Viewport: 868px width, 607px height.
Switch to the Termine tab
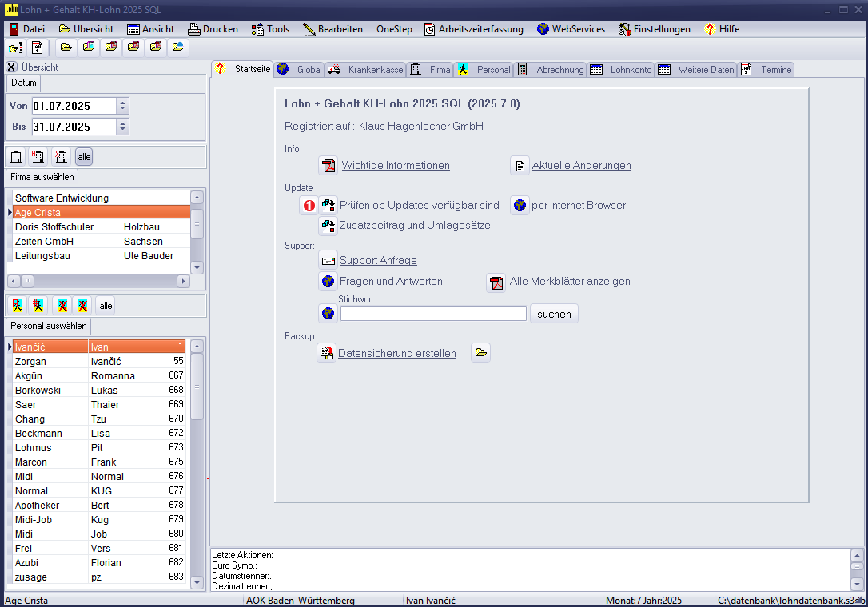coord(766,70)
